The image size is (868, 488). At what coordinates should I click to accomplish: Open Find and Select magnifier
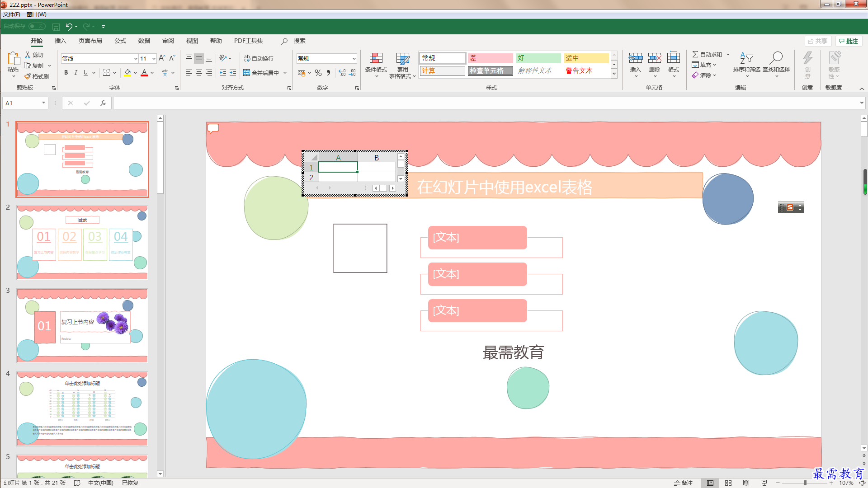click(776, 63)
